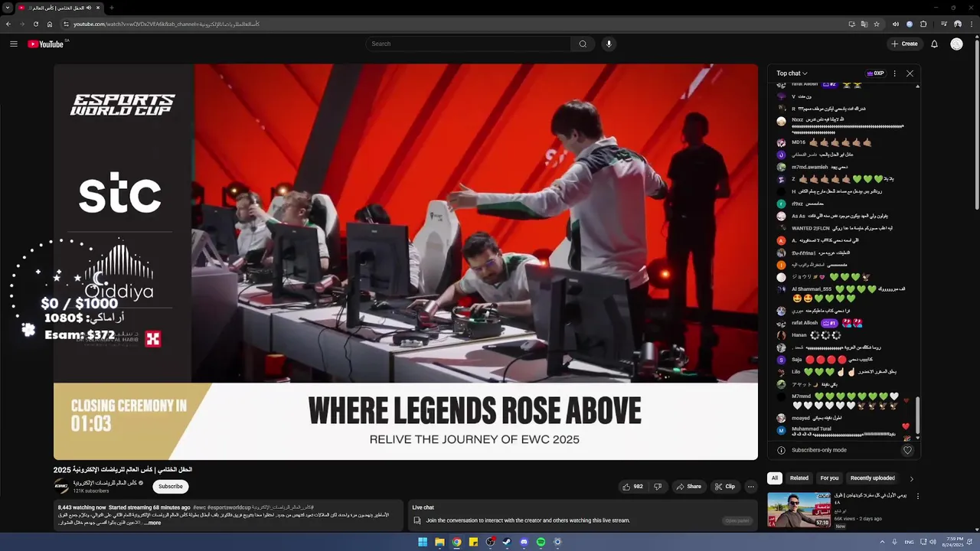The width and height of the screenshot is (980, 551).
Task: Open more actions ellipsis beside Clip
Action: coord(751,487)
